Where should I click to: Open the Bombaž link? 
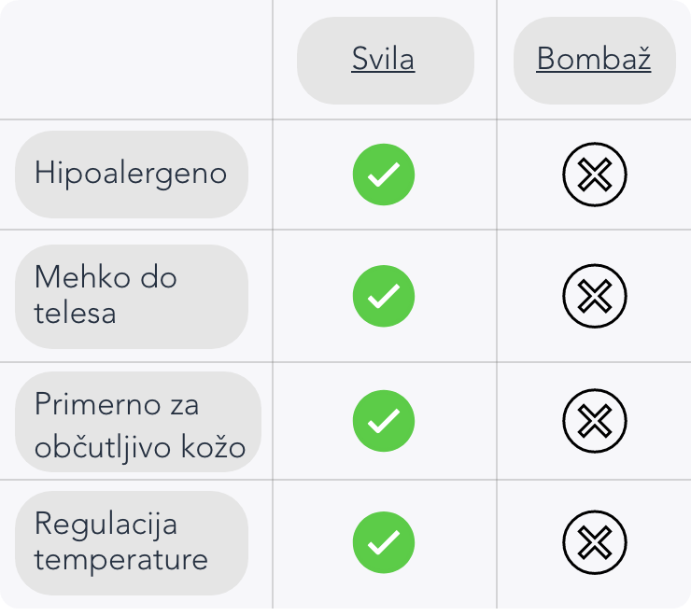pyautogui.click(x=593, y=60)
